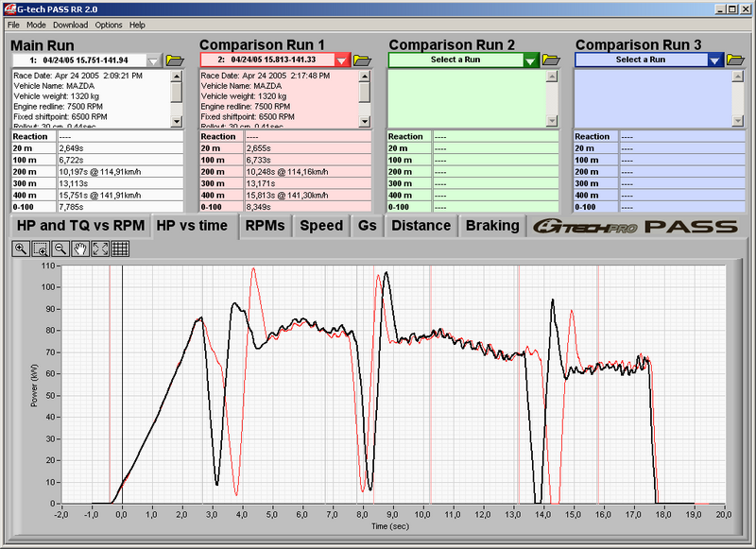
Task: Click Fixed shiftpoint line in Comparison Run 1 info
Action: 248,116
